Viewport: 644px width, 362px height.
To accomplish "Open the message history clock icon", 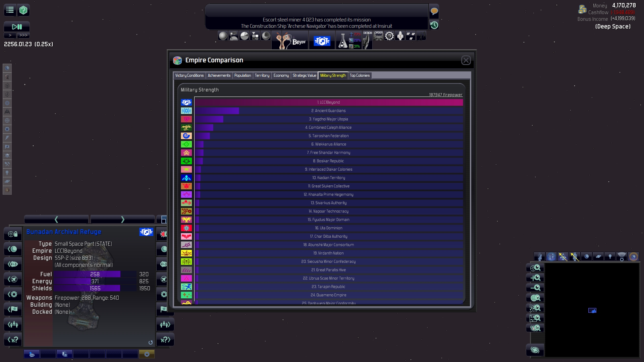I will pos(434,25).
